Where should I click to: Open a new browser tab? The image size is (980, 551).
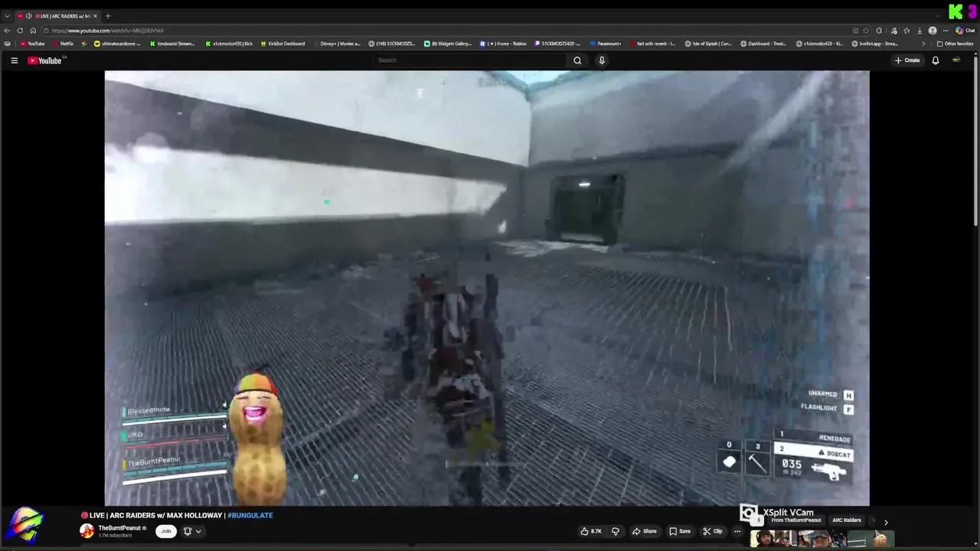tap(108, 16)
